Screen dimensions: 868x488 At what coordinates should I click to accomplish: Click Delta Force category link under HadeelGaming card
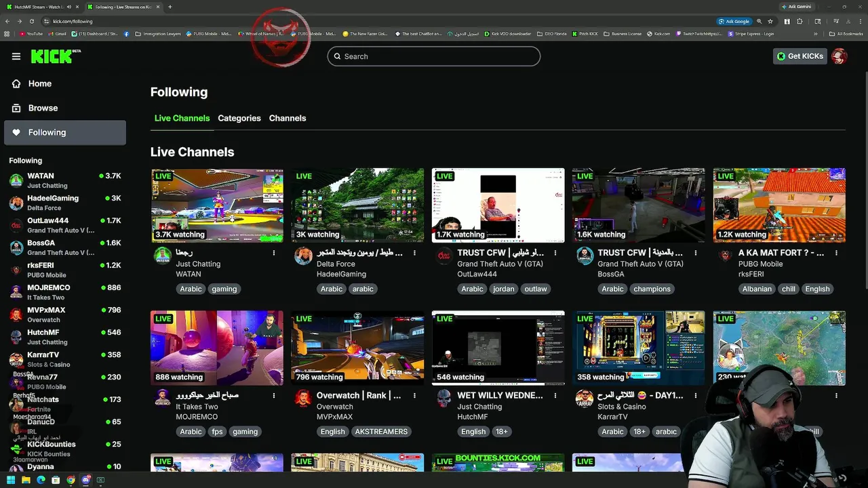click(x=336, y=264)
